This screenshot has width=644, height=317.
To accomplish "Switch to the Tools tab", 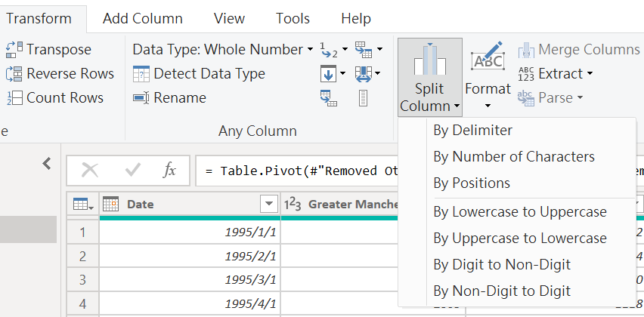I will (x=293, y=18).
